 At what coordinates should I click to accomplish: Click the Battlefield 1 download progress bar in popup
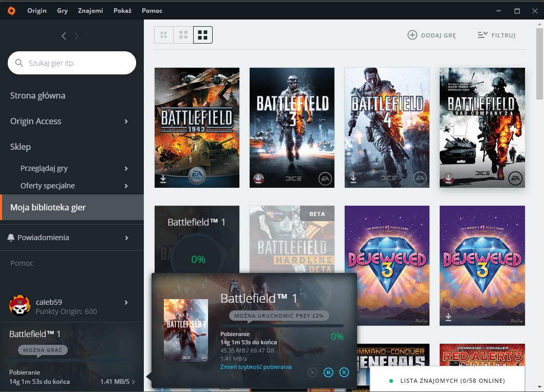pos(282,326)
